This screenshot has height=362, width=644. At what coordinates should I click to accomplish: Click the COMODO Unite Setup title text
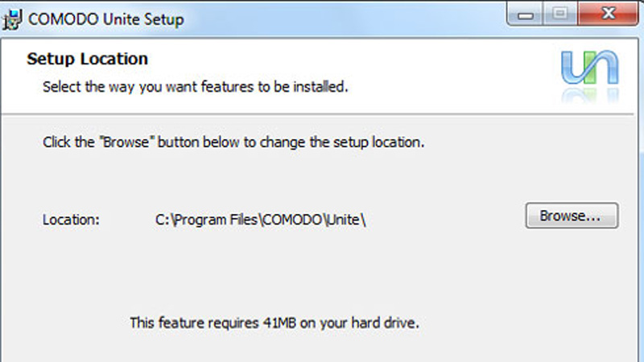(x=105, y=19)
